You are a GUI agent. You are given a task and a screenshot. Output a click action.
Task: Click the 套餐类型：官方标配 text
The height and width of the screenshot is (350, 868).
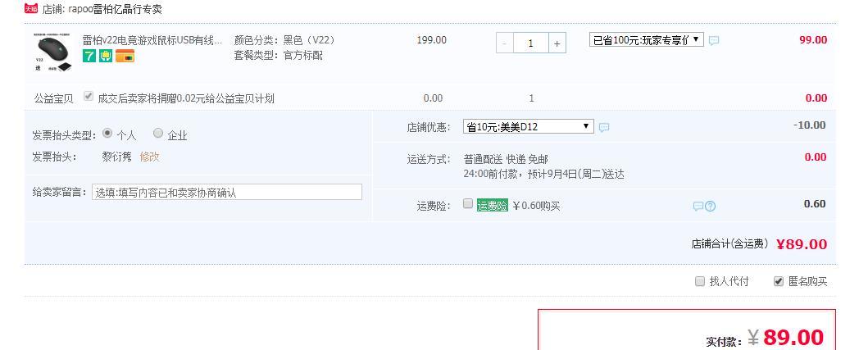[279, 56]
